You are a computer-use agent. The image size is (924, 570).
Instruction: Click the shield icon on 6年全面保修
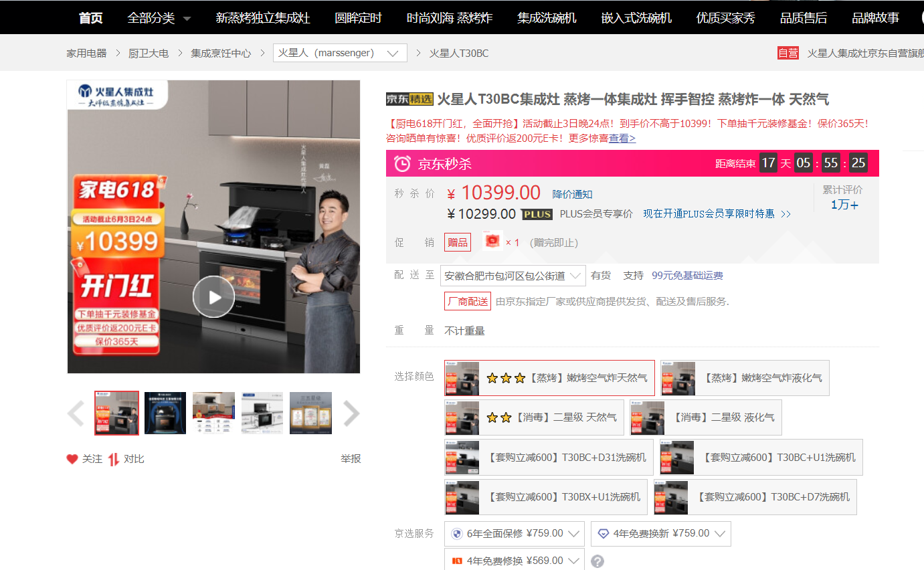click(457, 534)
